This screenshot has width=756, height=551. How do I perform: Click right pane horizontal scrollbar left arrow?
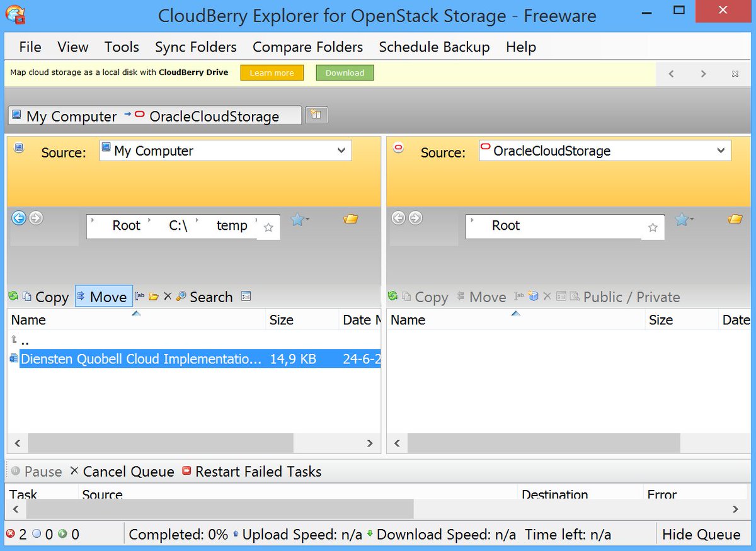click(397, 443)
